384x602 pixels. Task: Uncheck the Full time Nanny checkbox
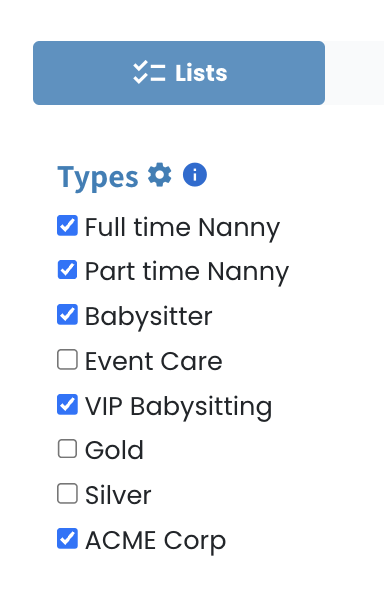tap(68, 225)
